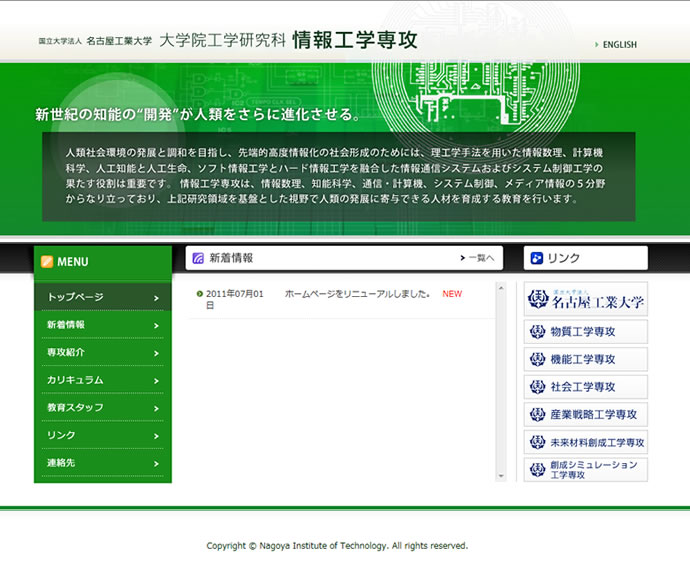Open the 未来材料創成工学専攻 link

click(585, 442)
